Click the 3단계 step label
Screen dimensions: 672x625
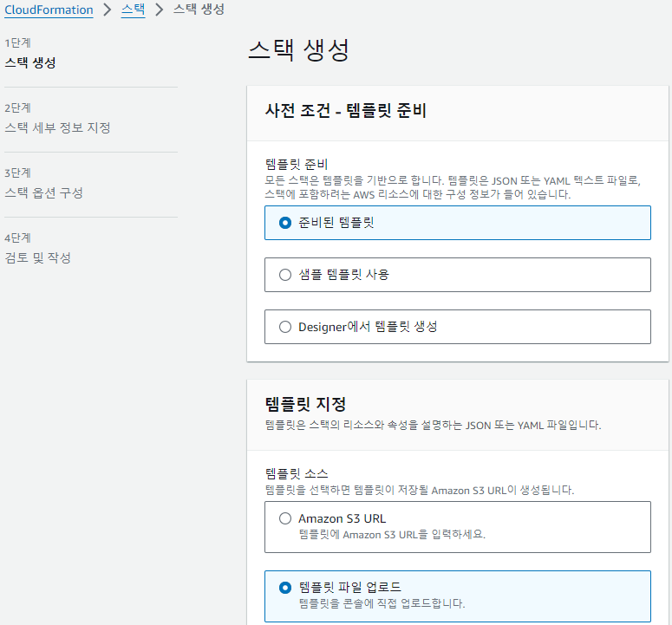pyautogui.click(x=17, y=173)
